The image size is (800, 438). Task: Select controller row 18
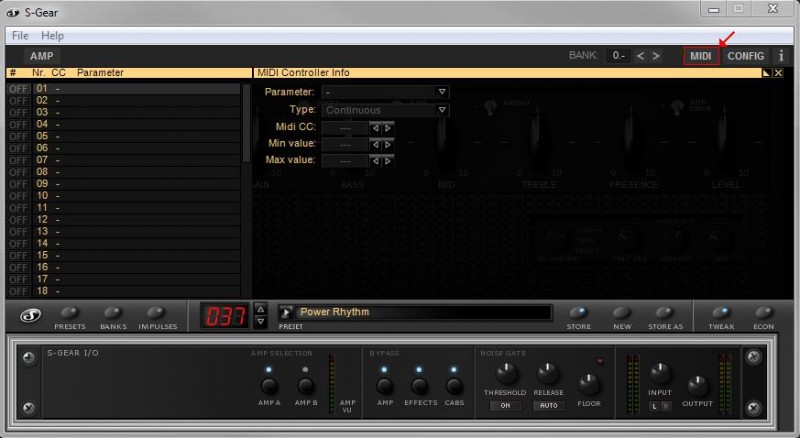[136, 291]
